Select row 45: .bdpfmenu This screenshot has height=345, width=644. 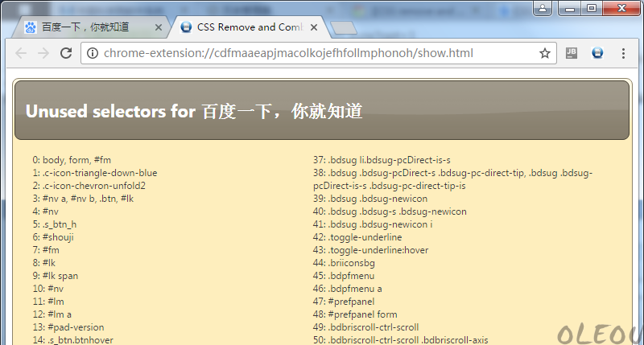344,276
